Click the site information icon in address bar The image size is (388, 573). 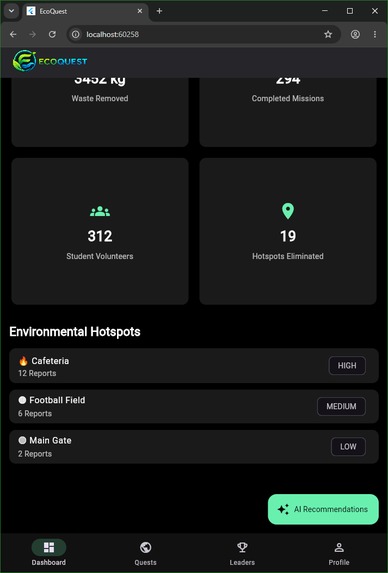point(76,34)
